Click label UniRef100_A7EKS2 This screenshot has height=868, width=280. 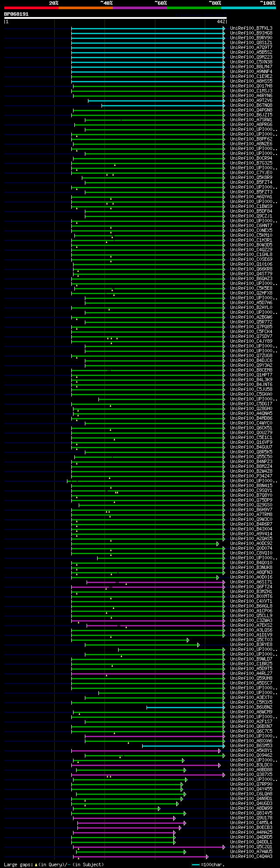pyautogui.click(x=251, y=626)
